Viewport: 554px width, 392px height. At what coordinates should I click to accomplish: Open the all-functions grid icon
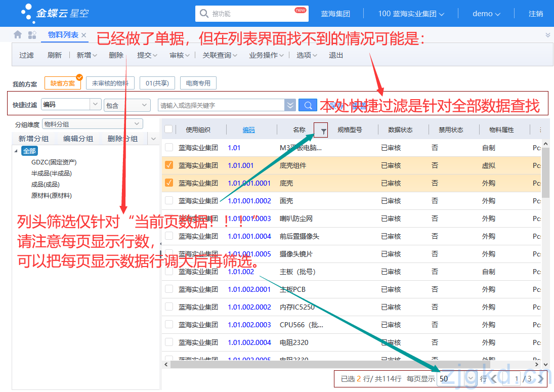32,34
